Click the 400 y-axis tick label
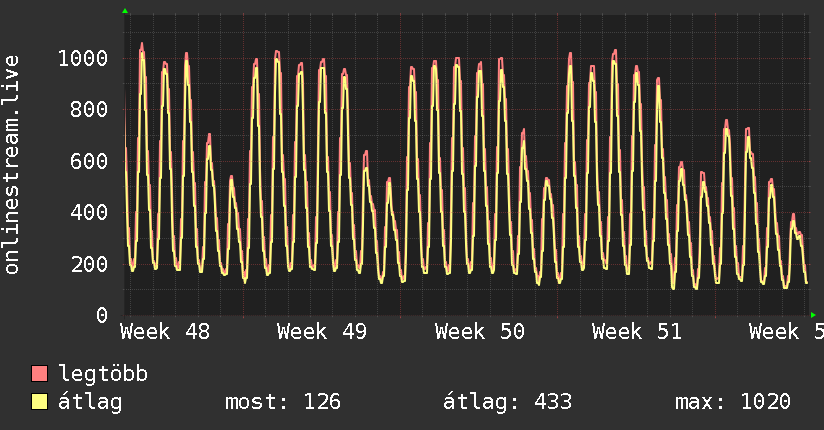824x430 pixels. pyautogui.click(x=88, y=213)
